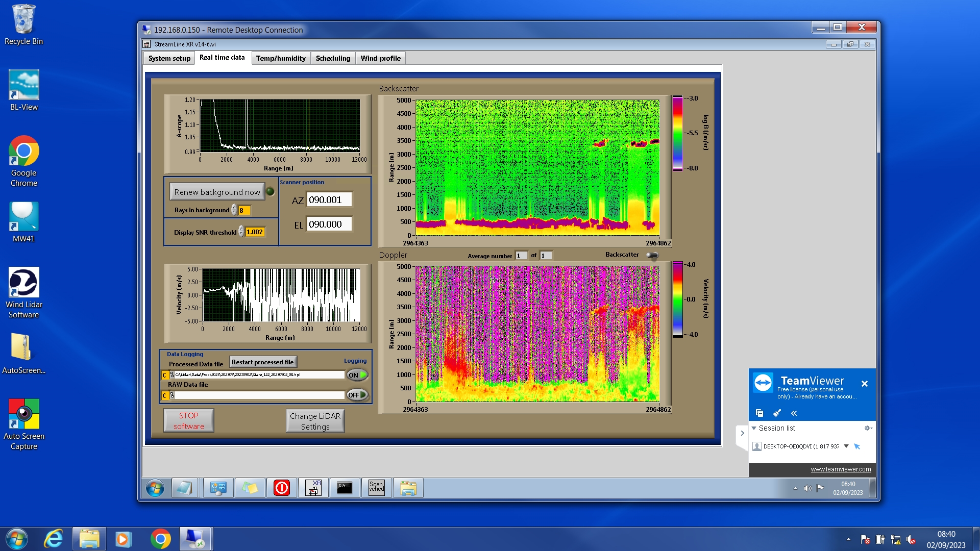Click the red power icon in remote taskbar
This screenshot has width=980, height=551.
point(281,488)
